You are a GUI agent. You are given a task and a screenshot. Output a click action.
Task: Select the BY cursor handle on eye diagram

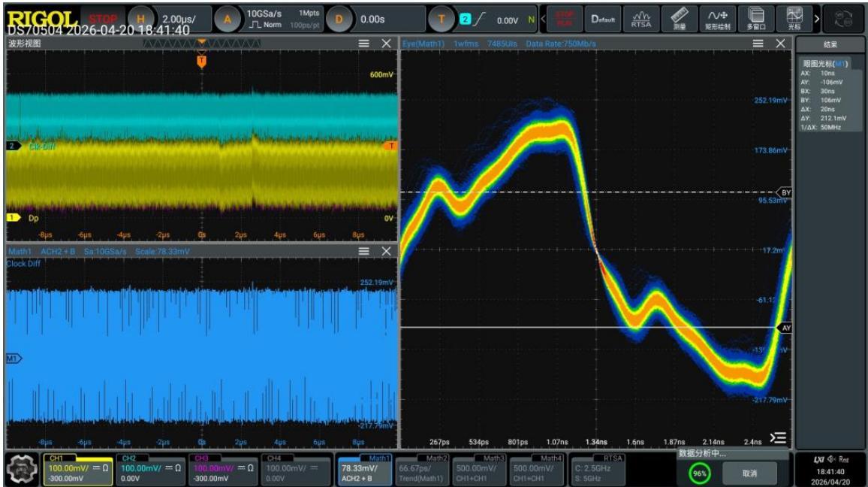coord(785,193)
